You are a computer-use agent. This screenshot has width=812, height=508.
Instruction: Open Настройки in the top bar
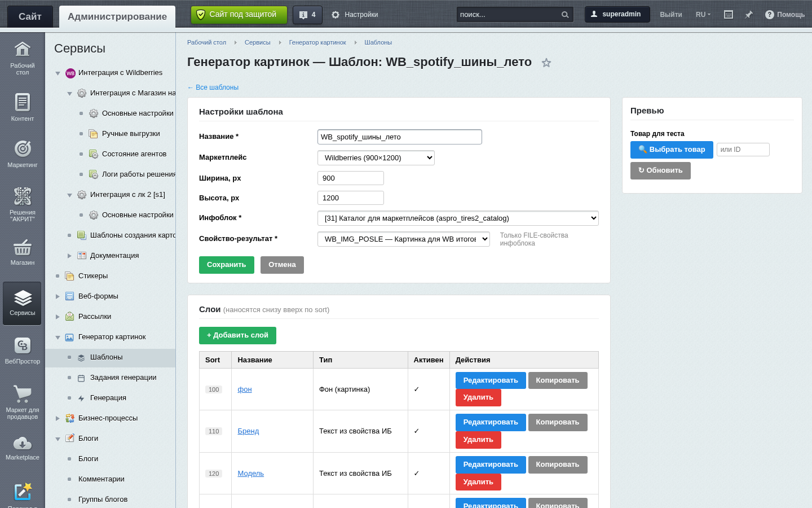(x=355, y=15)
